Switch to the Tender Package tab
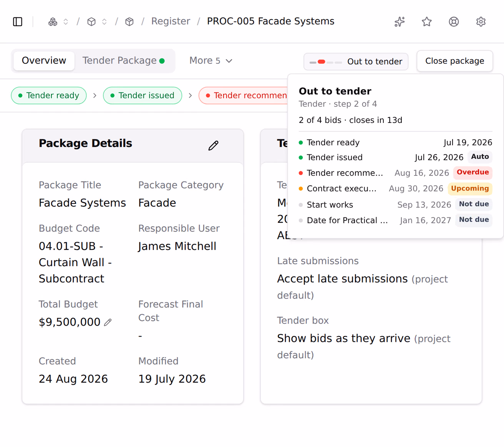The image size is (504, 447). point(123,61)
